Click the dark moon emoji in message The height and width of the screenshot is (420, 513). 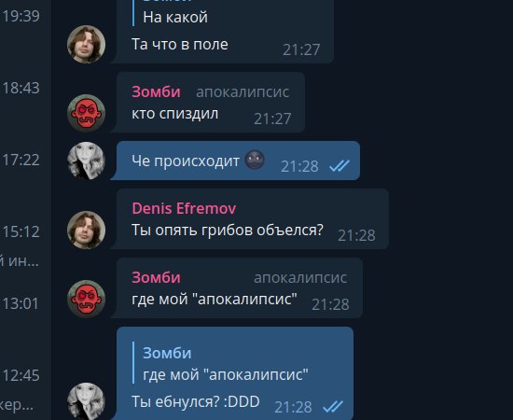(x=255, y=160)
